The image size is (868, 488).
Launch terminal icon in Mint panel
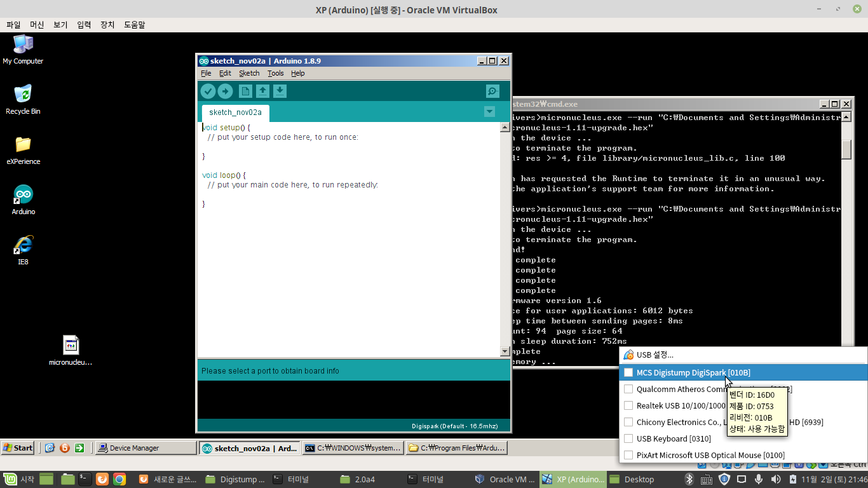coord(85,479)
